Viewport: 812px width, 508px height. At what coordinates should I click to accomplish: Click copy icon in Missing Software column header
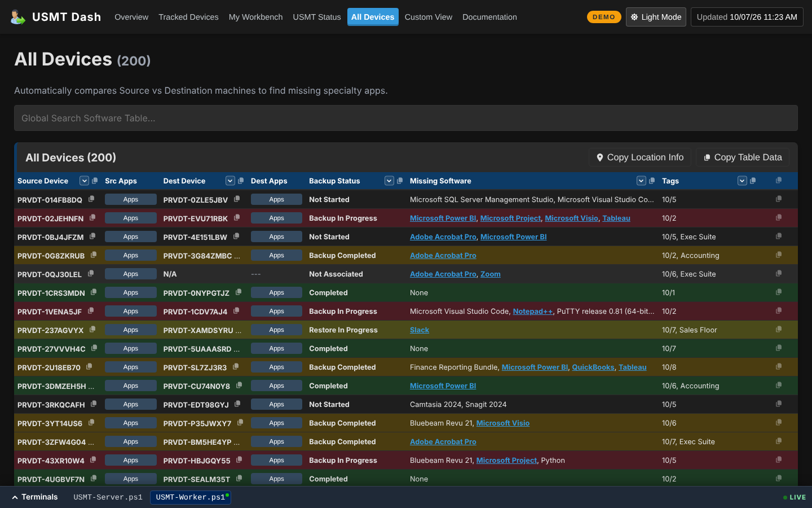652,181
